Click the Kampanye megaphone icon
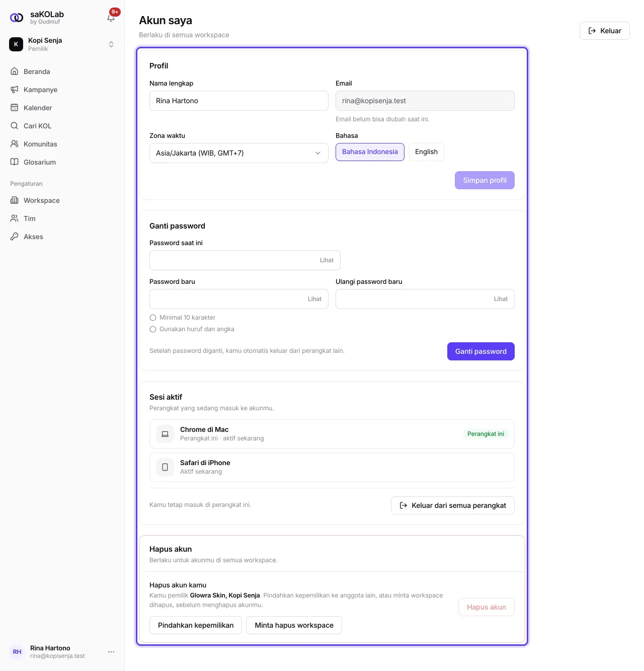The width and height of the screenshot is (644, 671). (x=15, y=90)
